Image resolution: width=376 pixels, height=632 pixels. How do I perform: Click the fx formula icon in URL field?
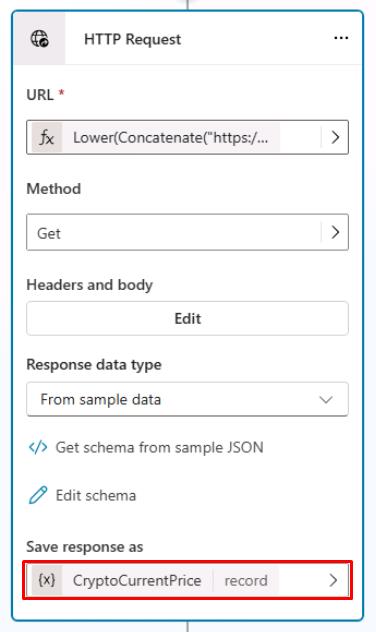47,138
